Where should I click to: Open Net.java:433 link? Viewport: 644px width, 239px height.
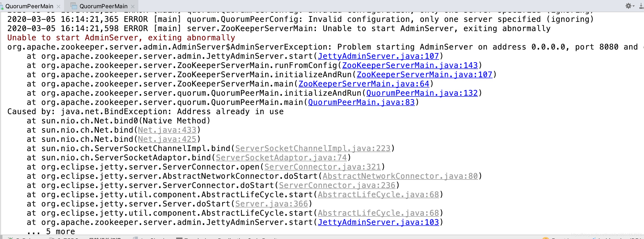point(167,130)
